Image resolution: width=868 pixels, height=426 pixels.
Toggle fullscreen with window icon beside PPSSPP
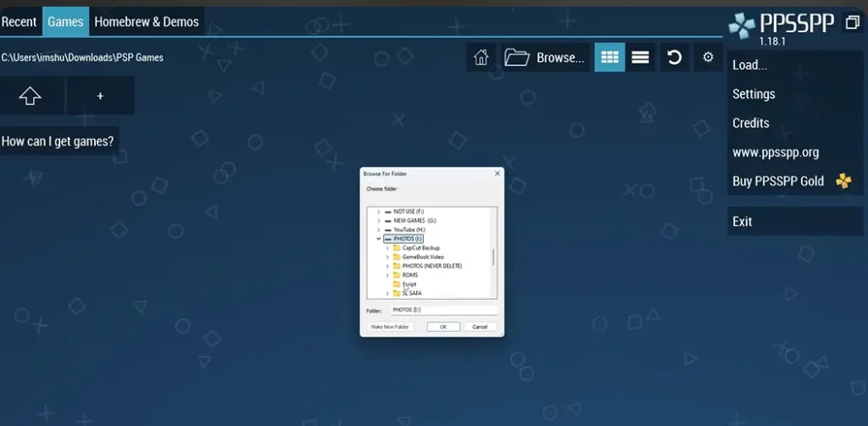point(853,23)
